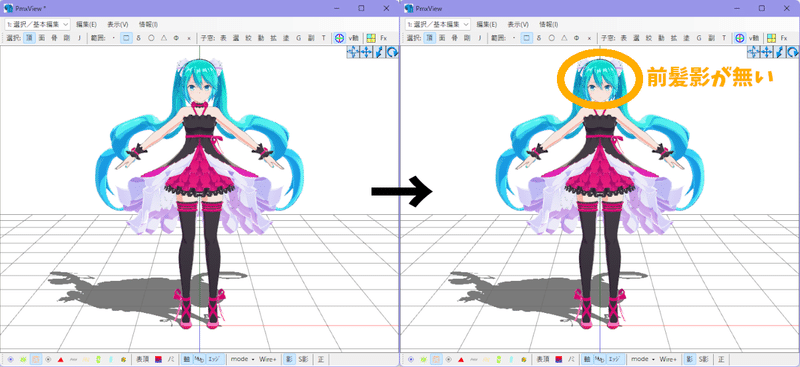Viewport: 800px width, 367px height.
Task: Open 絞 sub-window in left PmxView
Action: (x=248, y=38)
